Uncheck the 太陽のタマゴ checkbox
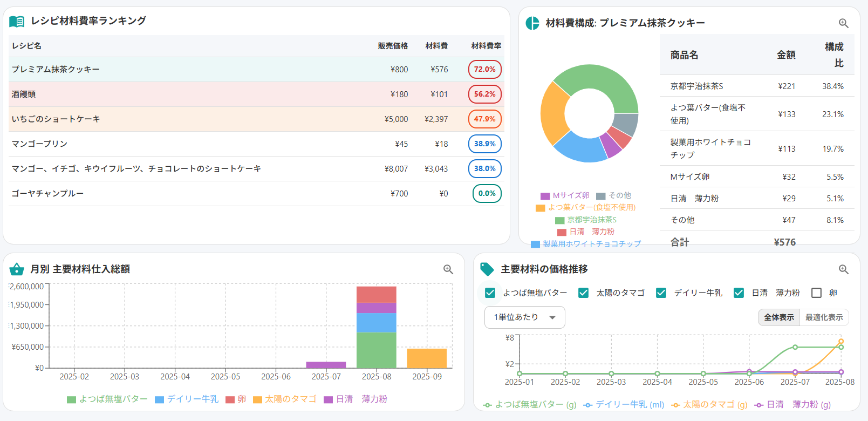The width and height of the screenshot is (868, 421). coord(583,293)
